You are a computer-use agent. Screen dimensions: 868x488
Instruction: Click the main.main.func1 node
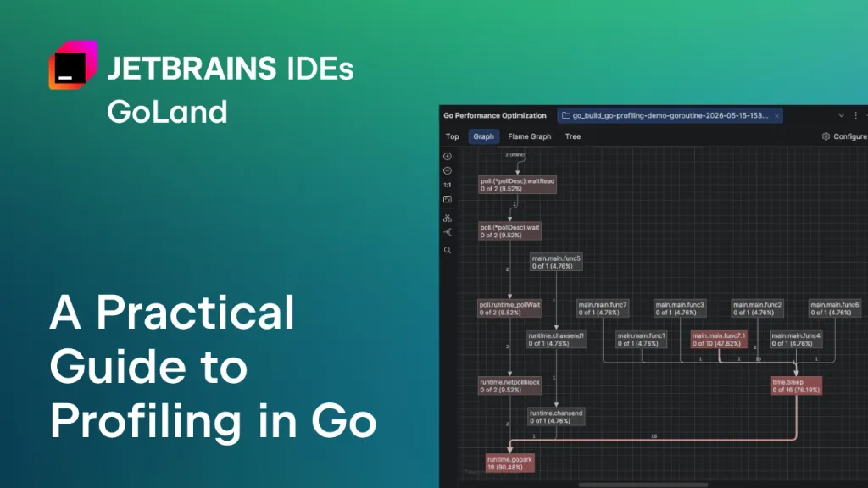pyautogui.click(x=642, y=340)
